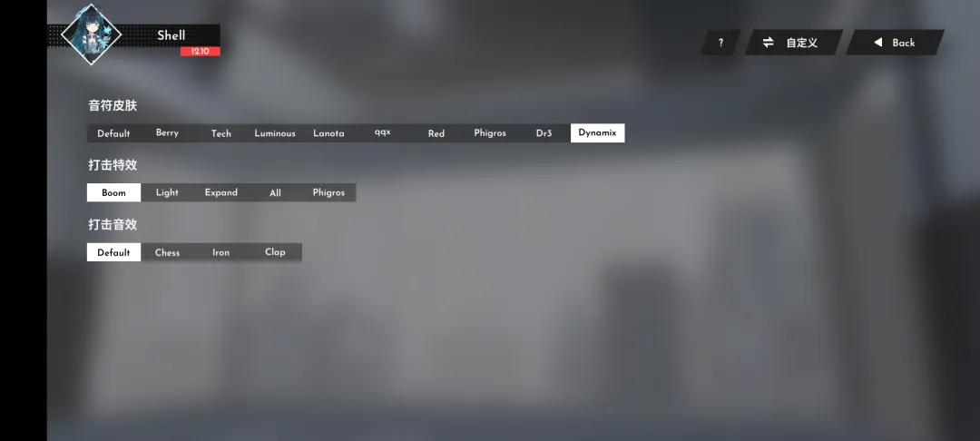Select the Berry note skin
The width and height of the screenshot is (980, 441).
[167, 133]
